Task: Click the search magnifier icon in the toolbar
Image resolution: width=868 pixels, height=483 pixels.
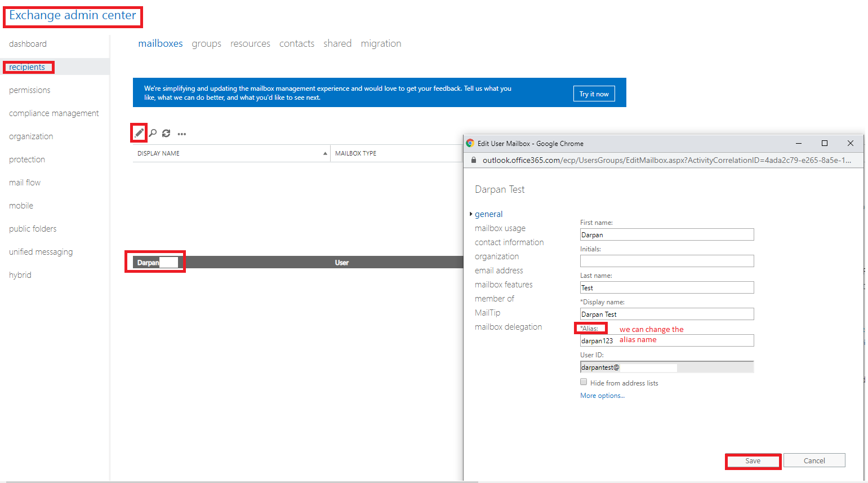Action: coord(153,134)
